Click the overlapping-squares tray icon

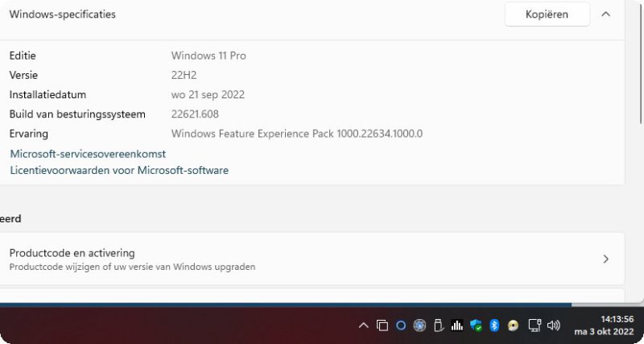382,325
